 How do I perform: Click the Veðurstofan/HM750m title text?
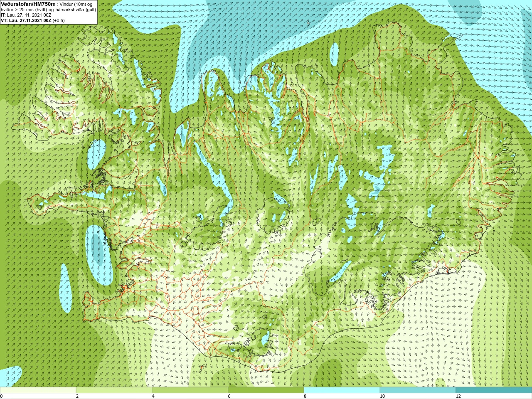28,4
